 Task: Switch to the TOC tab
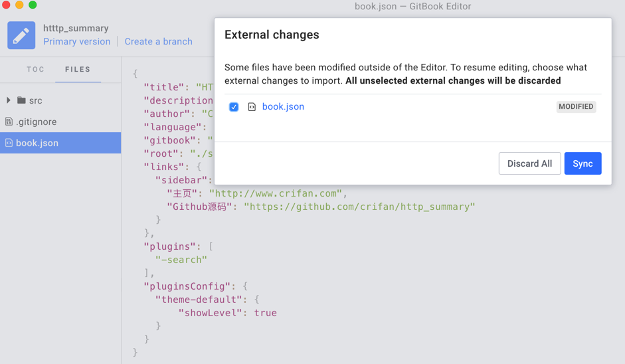(35, 69)
